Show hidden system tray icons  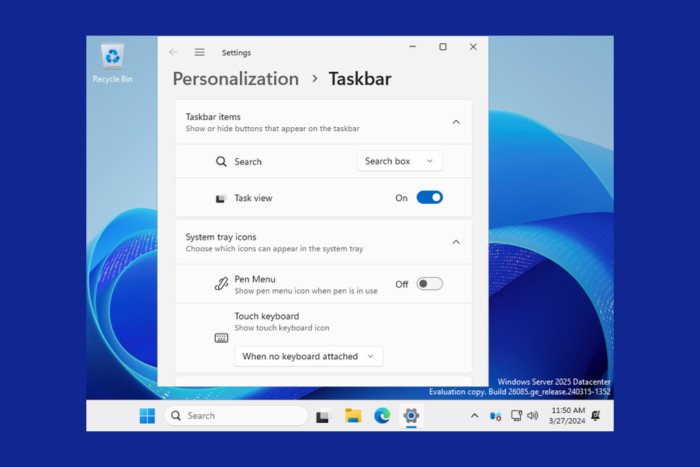click(474, 416)
